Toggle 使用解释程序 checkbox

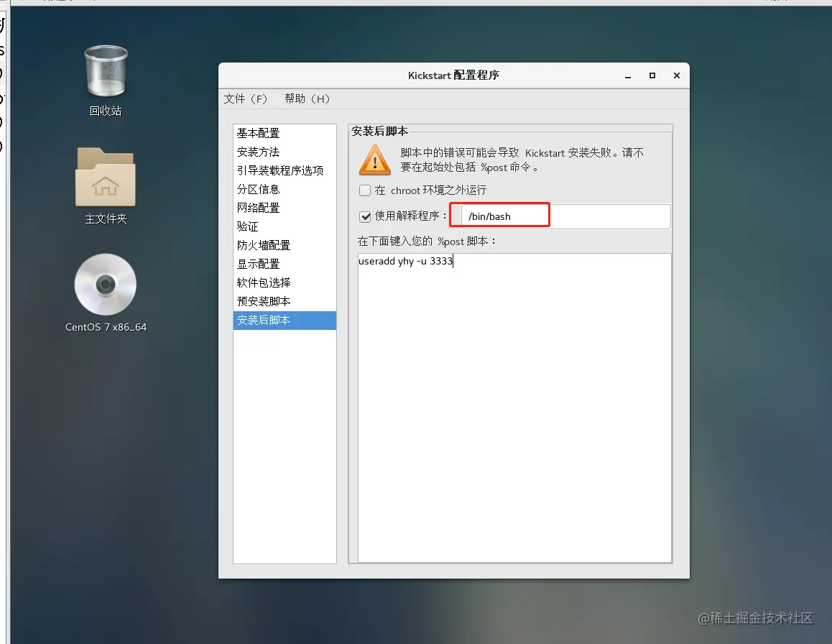365,216
